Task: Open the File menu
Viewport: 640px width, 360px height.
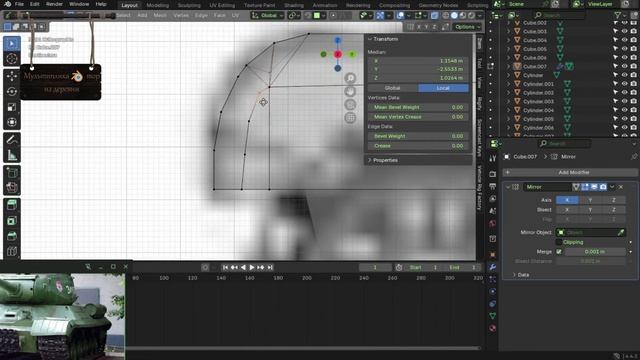Action: 19,4
